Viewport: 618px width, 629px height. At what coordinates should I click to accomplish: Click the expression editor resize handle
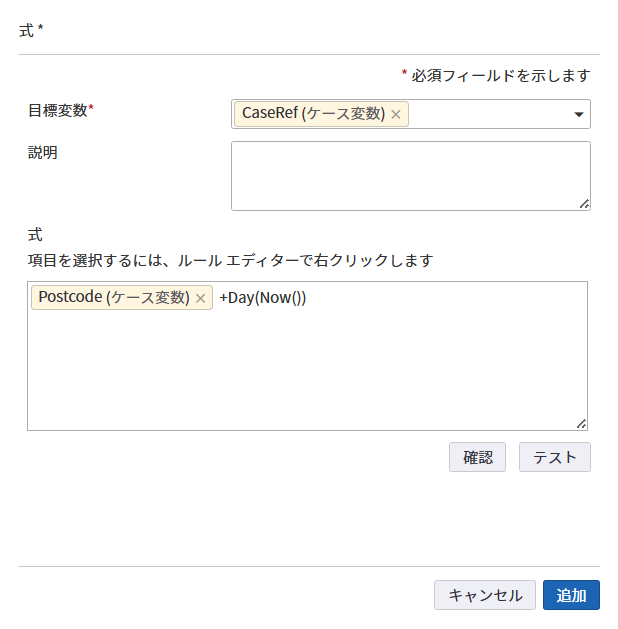[581, 424]
